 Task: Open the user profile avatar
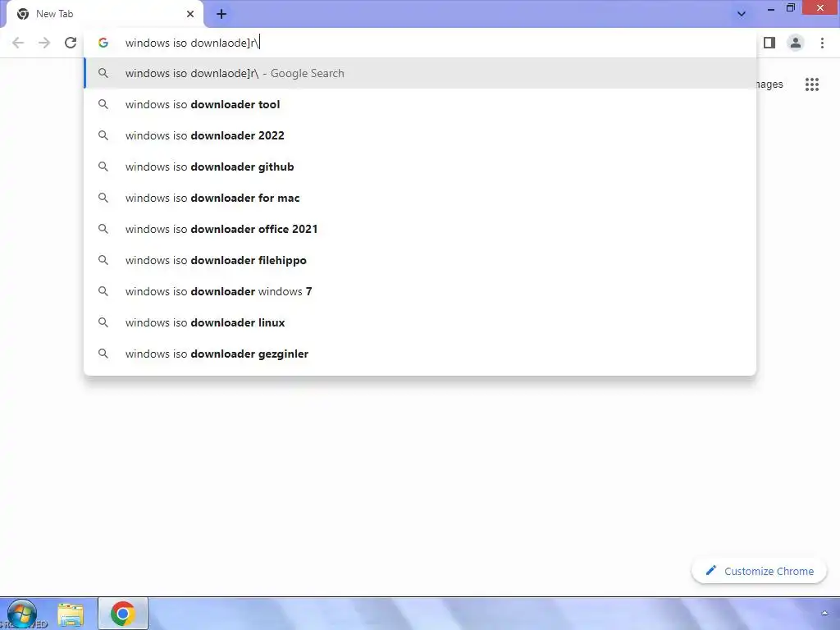point(796,43)
